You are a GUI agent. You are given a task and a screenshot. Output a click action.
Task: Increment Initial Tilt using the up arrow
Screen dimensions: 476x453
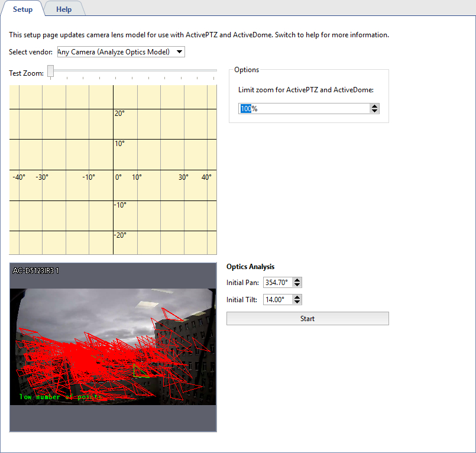coord(297,297)
